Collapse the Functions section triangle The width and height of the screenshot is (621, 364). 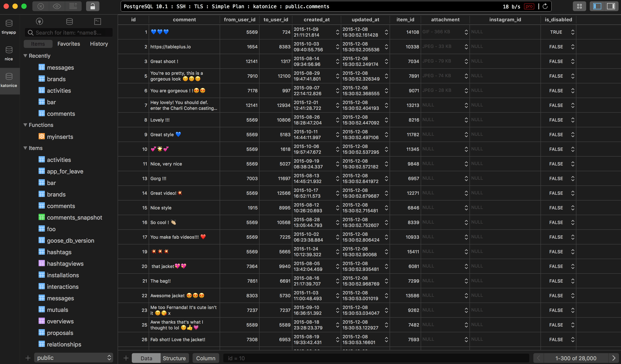click(25, 125)
